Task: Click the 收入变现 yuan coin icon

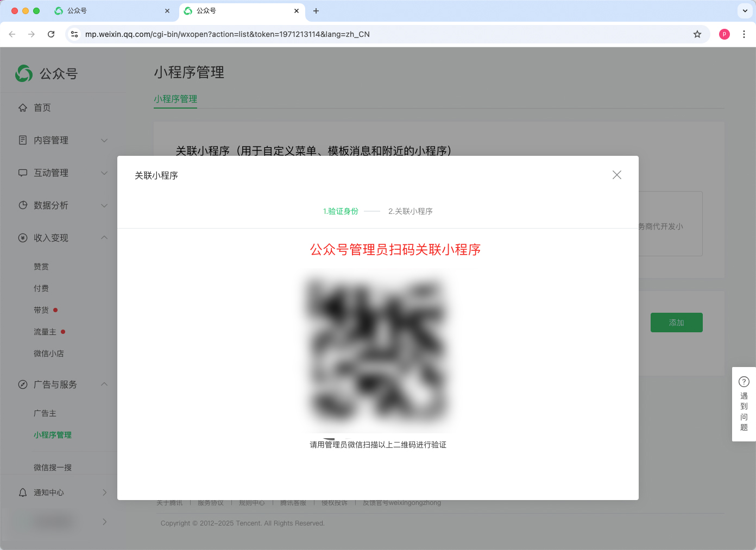Action: 23,238
